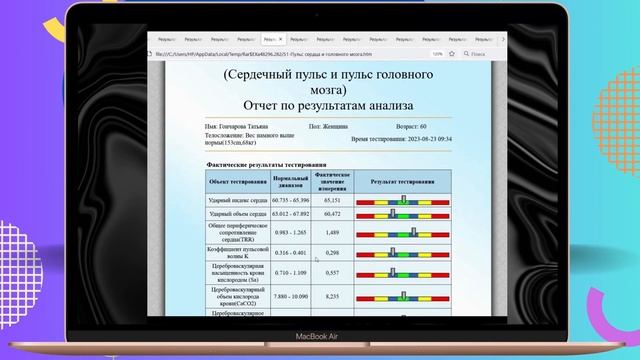The image size is (640, 360).
Task: Click the Цереброваскулярный объем кислорода крови label
Action: tap(238, 296)
